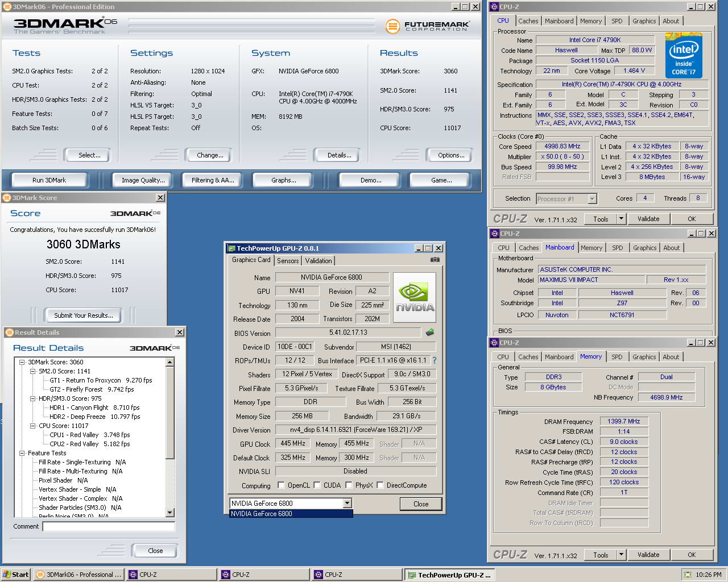Screen dimensions: 728x582
Task: Click OK in the bottom CPU-Z window
Action: 691,555
